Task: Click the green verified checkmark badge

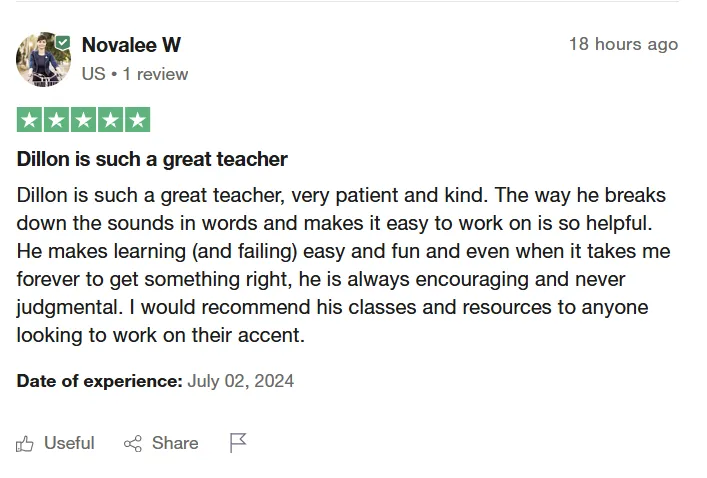Action: 63,43
